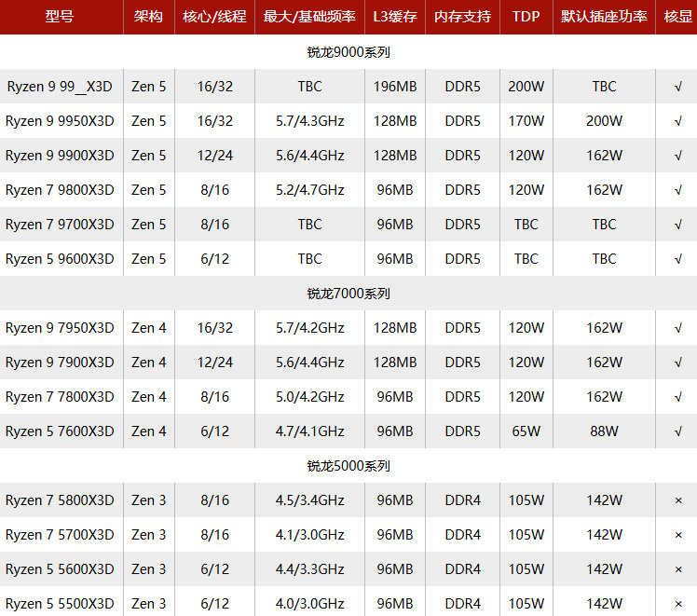Screen dimensions: 697x616
Task: Select the Zen 3 cell for Ryzen 7 5800X3D
Action: coord(149,500)
